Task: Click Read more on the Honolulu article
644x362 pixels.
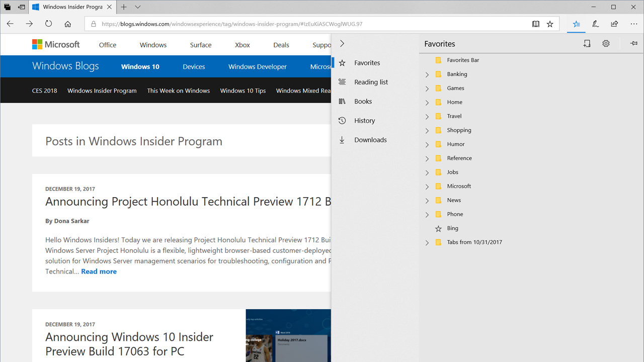Action: pos(99,271)
